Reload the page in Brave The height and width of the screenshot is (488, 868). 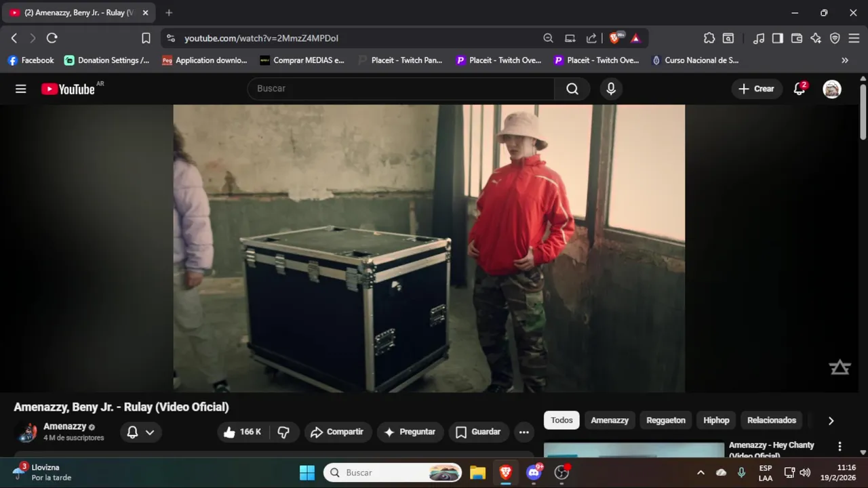click(52, 38)
